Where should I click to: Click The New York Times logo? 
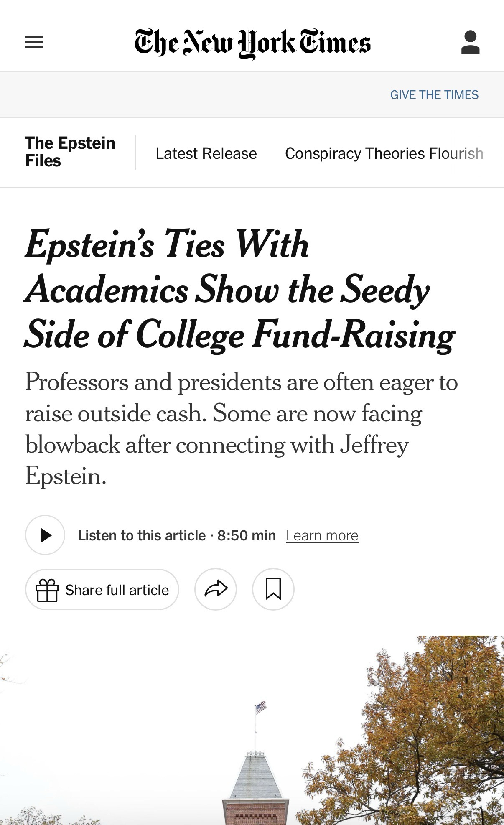pyautogui.click(x=252, y=43)
